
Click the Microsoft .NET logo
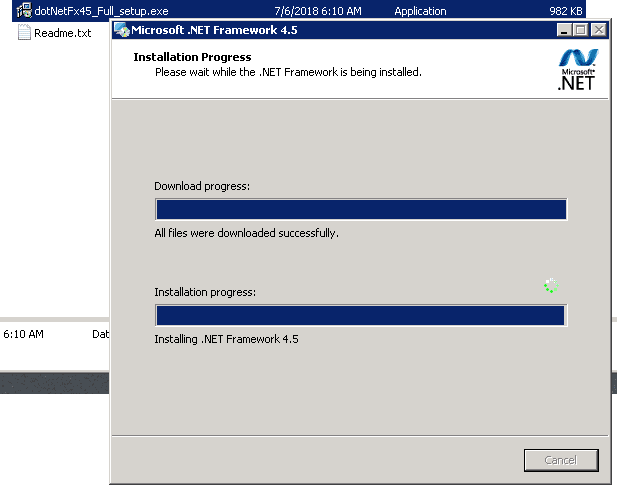pos(578,70)
